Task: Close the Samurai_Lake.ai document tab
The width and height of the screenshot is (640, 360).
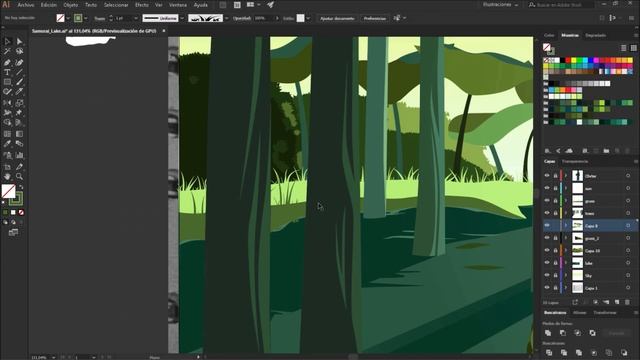Action: pyautogui.click(x=164, y=31)
